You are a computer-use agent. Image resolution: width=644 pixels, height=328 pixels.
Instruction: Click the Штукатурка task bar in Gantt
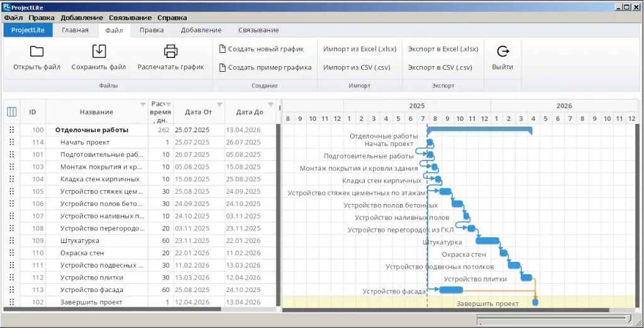coord(488,240)
